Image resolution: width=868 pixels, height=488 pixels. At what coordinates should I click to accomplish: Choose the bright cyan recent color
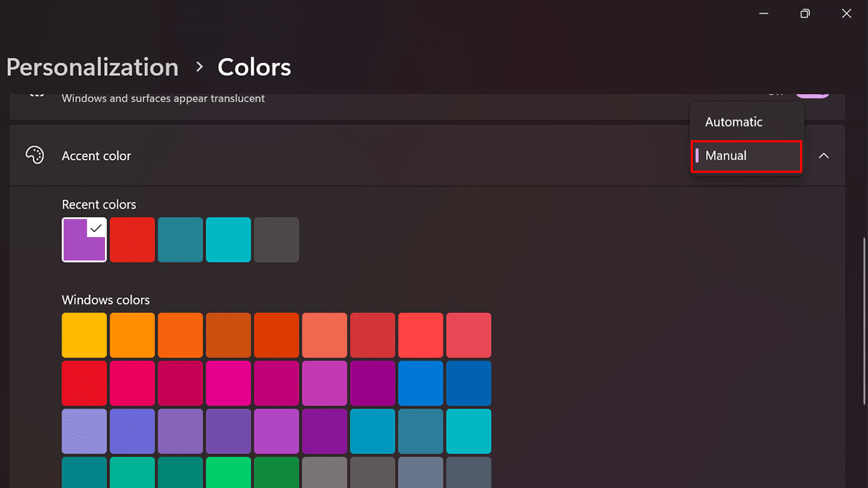coord(228,239)
